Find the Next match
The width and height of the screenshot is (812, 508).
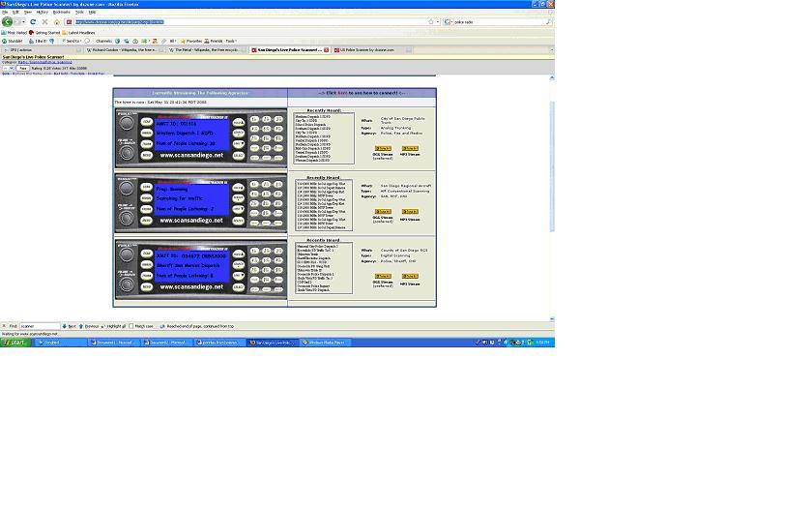coord(70,326)
